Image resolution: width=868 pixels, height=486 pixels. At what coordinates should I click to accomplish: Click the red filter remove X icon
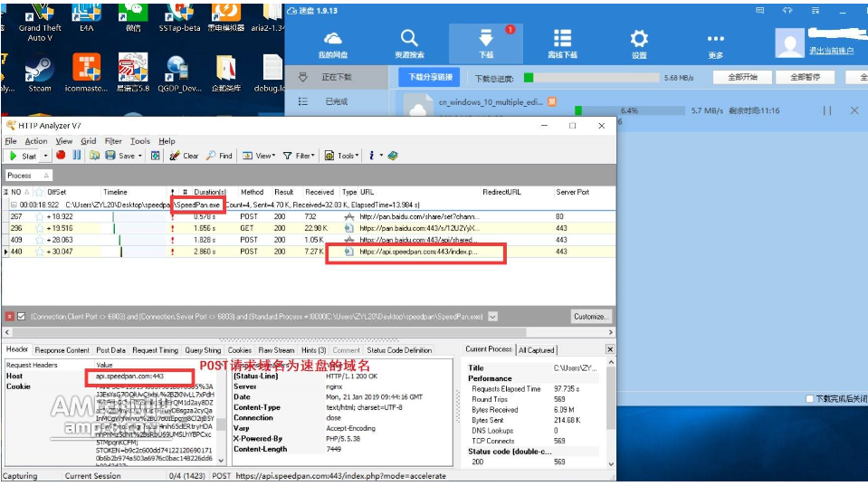tap(9, 317)
